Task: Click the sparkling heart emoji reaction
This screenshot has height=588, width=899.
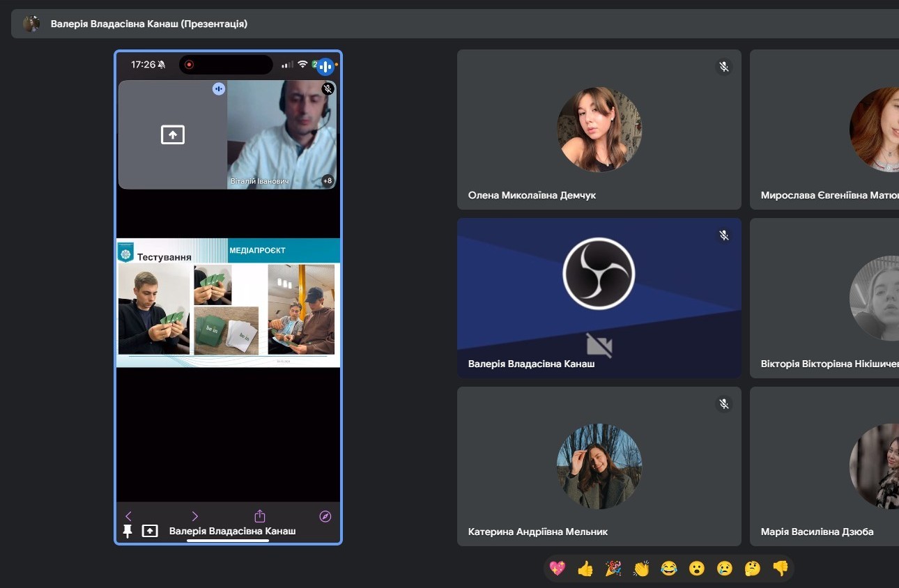Action: pyautogui.click(x=557, y=568)
